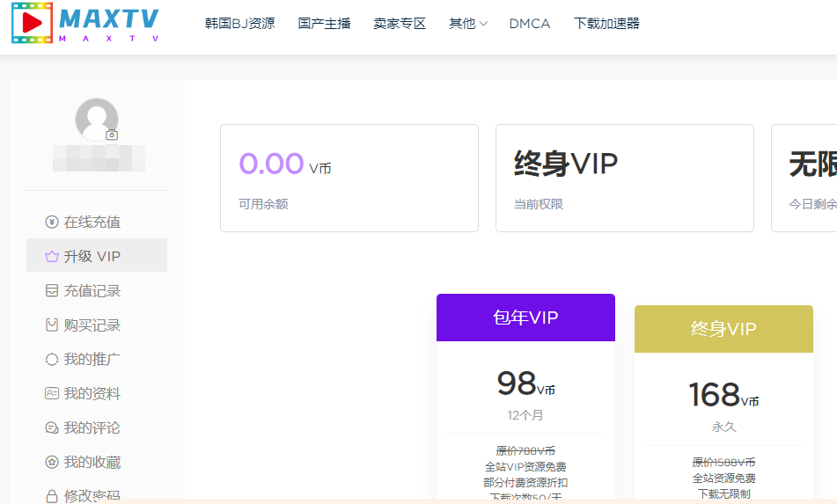Go to 卖家专区 in the top navigation
837x504 pixels.
coord(400,24)
